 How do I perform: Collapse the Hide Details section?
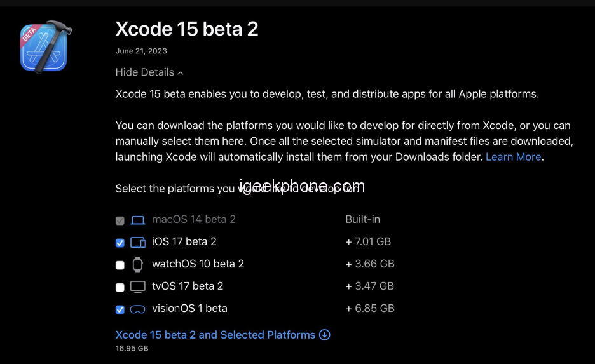(x=144, y=72)
